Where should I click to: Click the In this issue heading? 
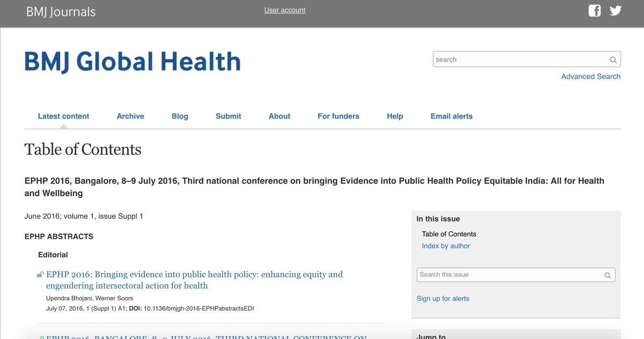coord(438,219)
